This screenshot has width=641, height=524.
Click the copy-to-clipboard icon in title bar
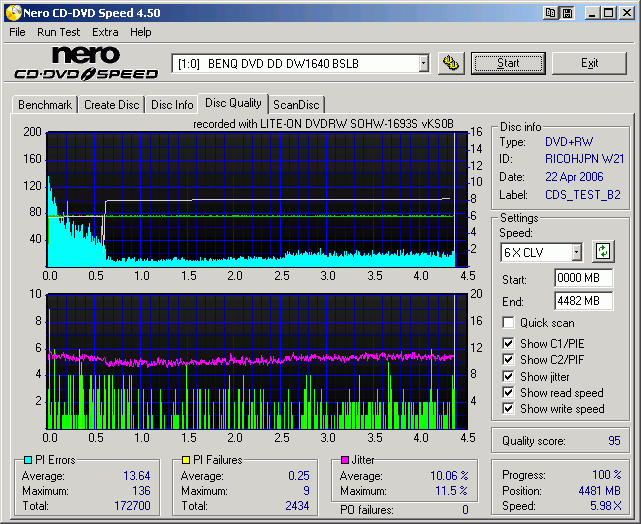552,12
